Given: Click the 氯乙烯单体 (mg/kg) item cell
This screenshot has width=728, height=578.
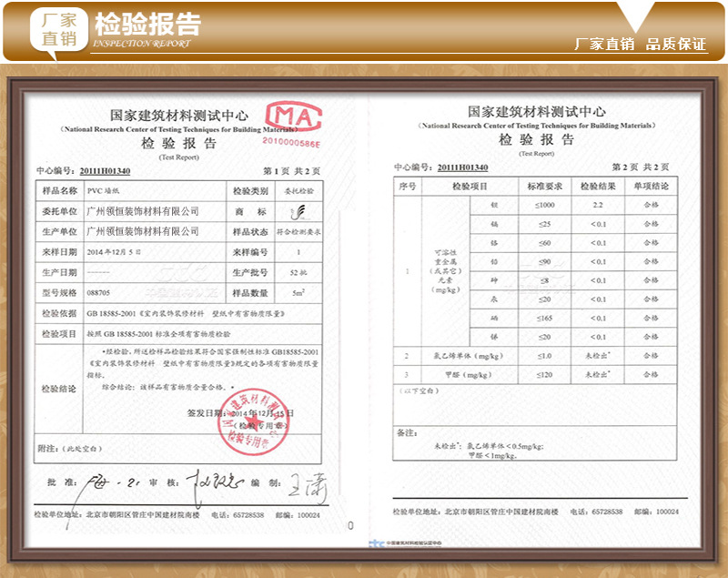Looking at the screenshot, I should tap(468, 356).
